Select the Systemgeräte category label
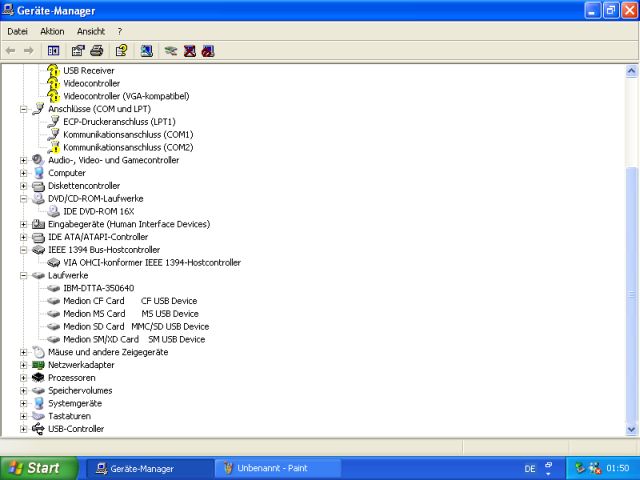Image resolution: width=640 pixels, height=480 pixels. coord(75,403)
